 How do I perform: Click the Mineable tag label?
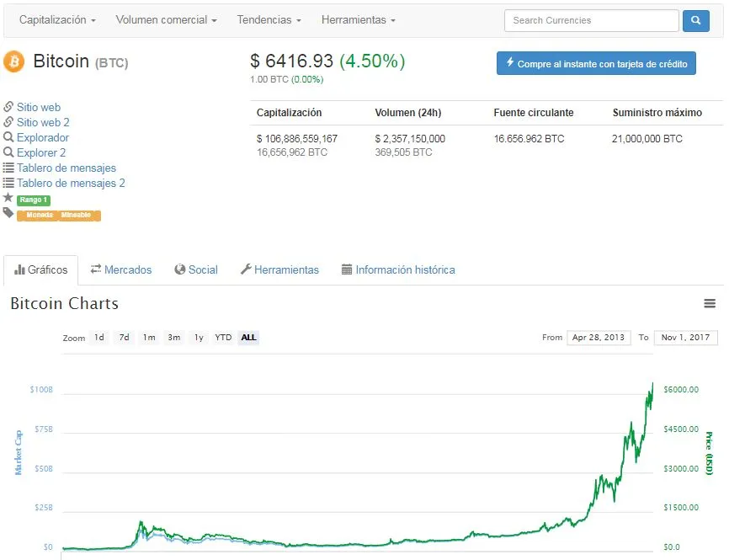[77, 216]
